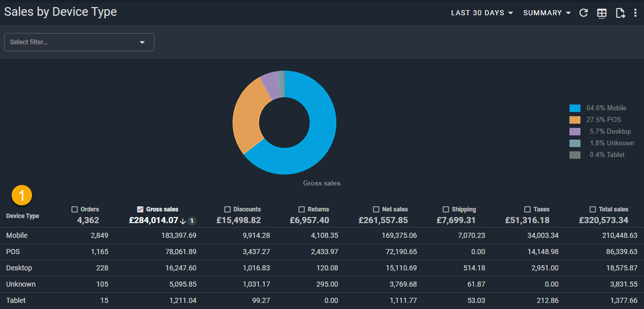Sort by the Device Type column header
Image resolution: width=644 pixels, height=309 pixels.
[22, 216]
